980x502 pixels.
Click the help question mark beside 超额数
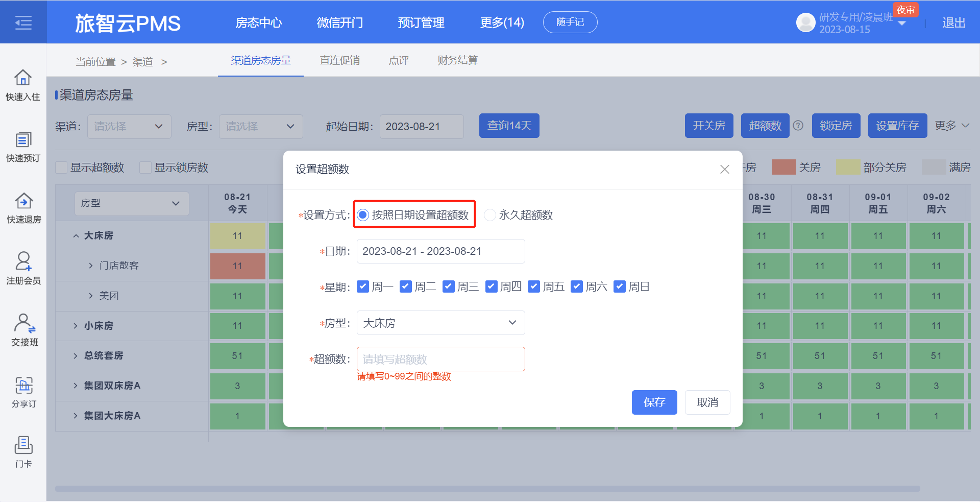pos(798,126)
